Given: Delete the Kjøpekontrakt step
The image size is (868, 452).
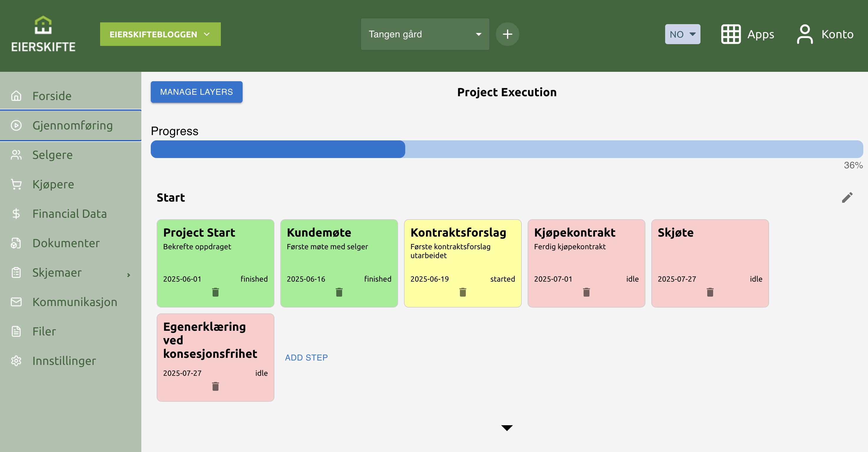Looking at the screenshot, I should (x=587, y=292).
